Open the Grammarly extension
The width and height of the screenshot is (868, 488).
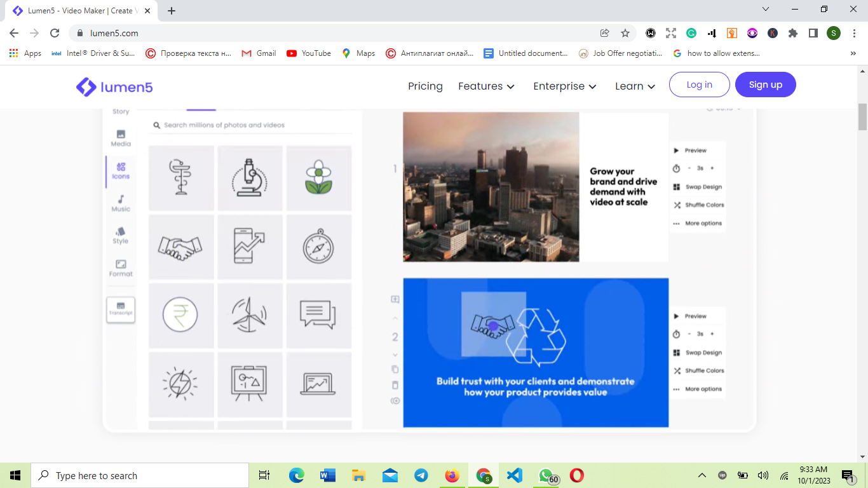pos(691,33)
